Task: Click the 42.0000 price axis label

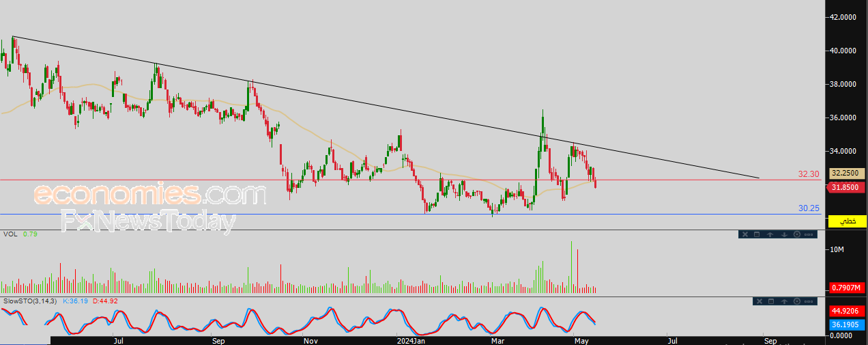Action: pyautogui.click(x=843, y=17)
